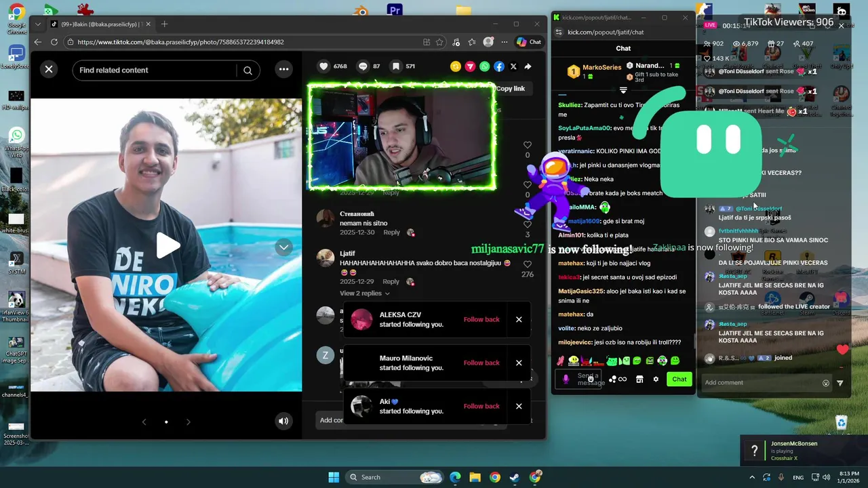Open clock showing 8:13 PM
This screenshot has height=488, width=868.
coord(850,477)
